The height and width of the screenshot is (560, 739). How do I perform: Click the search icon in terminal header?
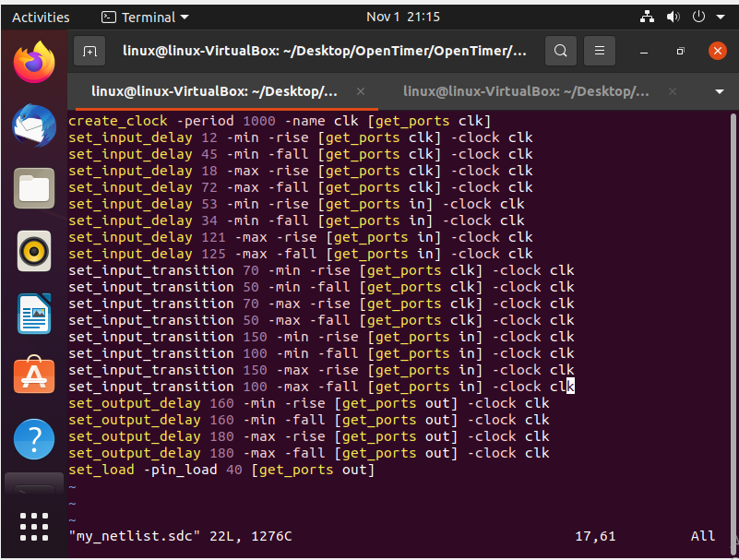pyautogui.click(x=560, y=51)
